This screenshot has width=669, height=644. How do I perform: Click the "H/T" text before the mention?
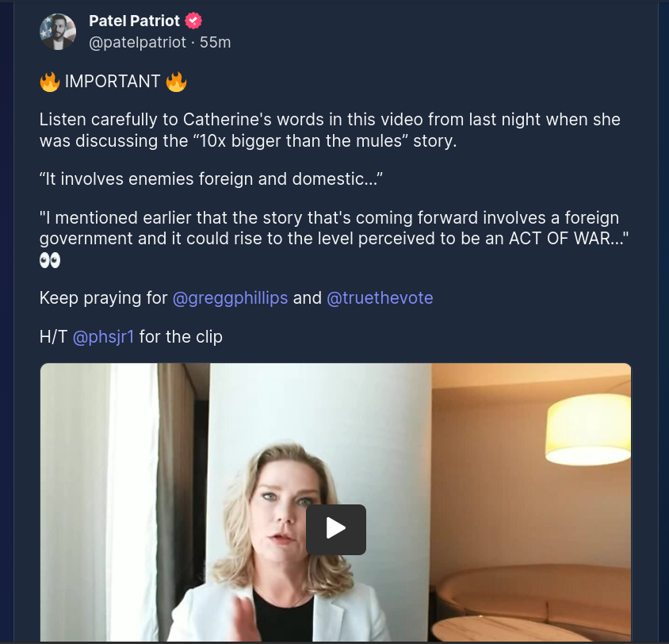[54, 336]
